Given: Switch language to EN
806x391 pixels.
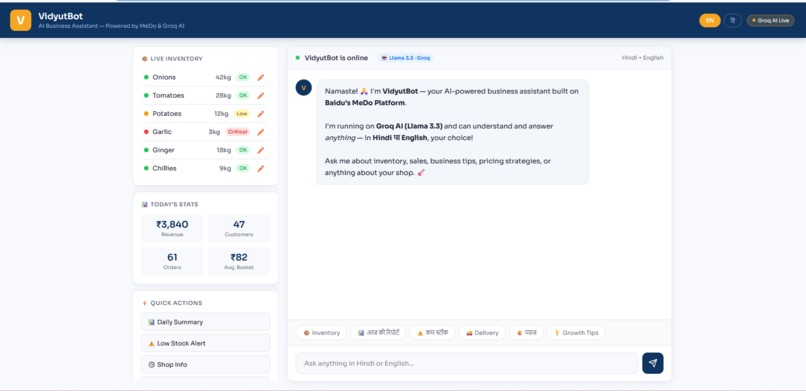Looking at the screenshot, I should pos(710,21).
